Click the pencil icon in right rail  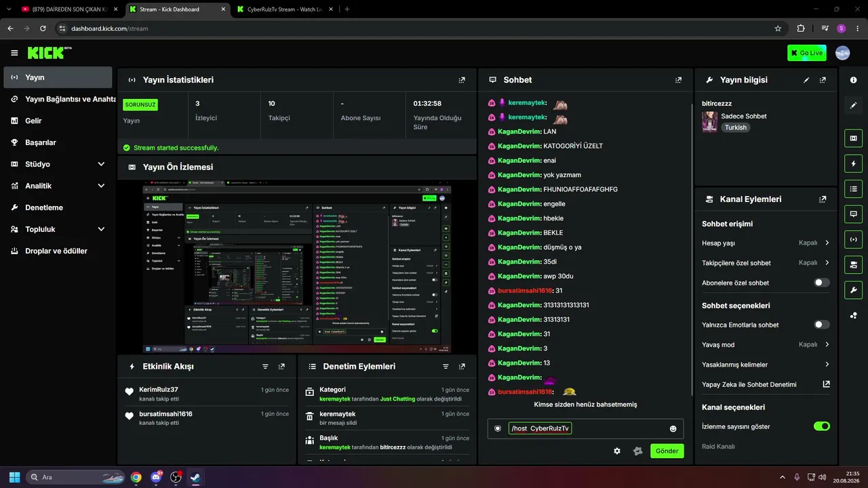(x=853, y=105)
